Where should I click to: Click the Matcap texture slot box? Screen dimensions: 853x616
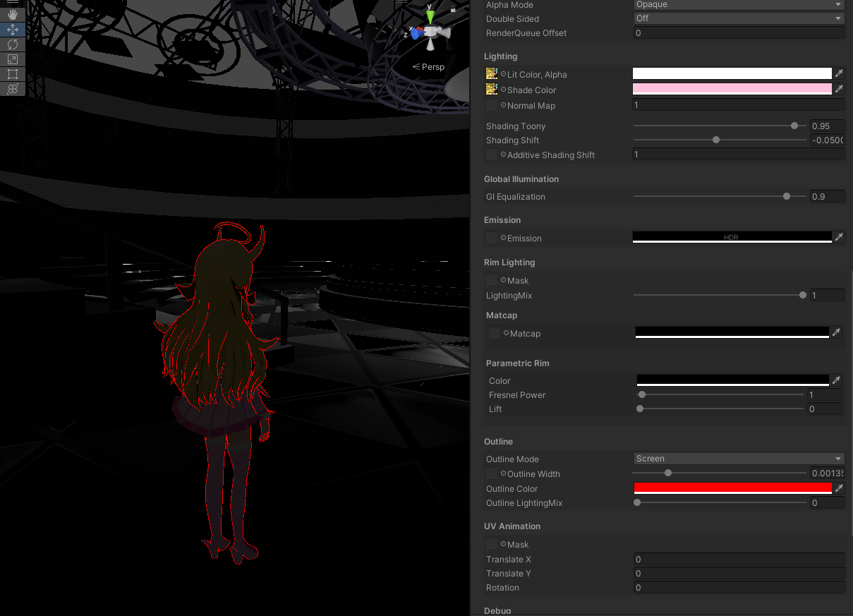(495, 333)
